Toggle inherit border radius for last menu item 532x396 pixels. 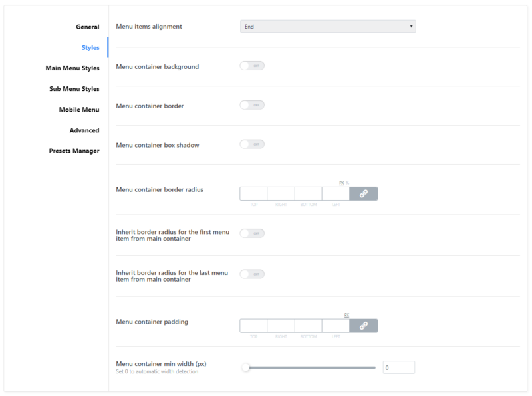[x=252, y=274]
